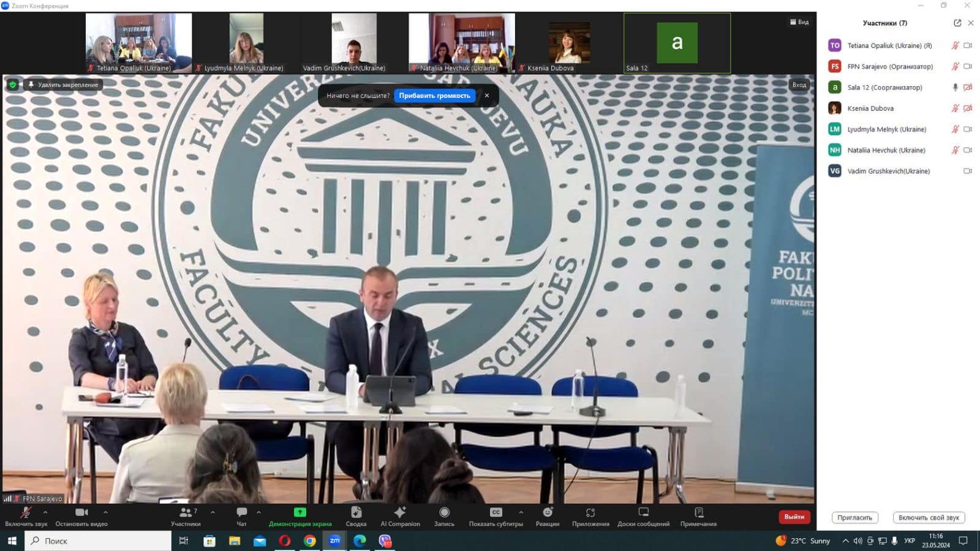Launch AI Companion
This screenshot has width=980, height=551.
(x=400, y=517)
